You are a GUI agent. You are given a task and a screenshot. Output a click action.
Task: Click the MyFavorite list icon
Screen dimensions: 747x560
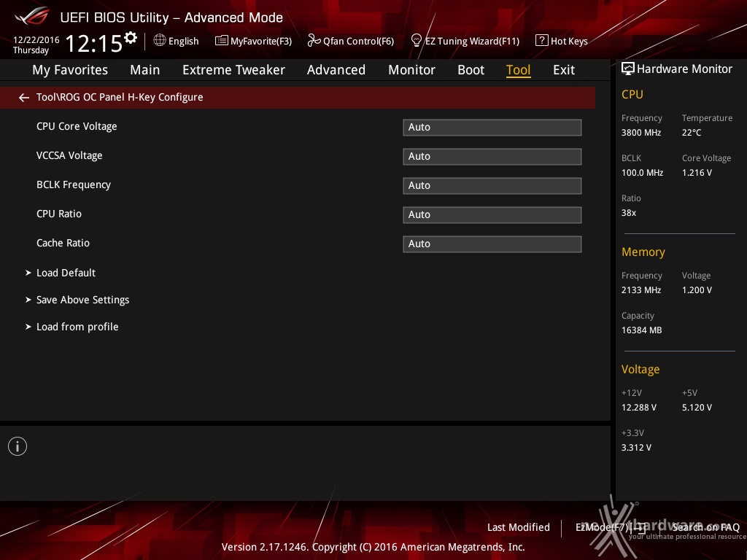pyautogui.click(x=221, y=41)
